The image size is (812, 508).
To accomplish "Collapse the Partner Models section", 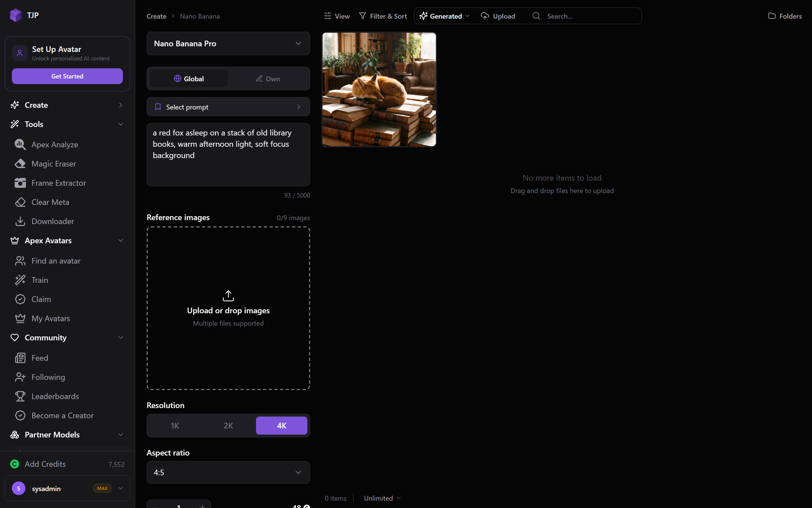I will tap(67, 434).
